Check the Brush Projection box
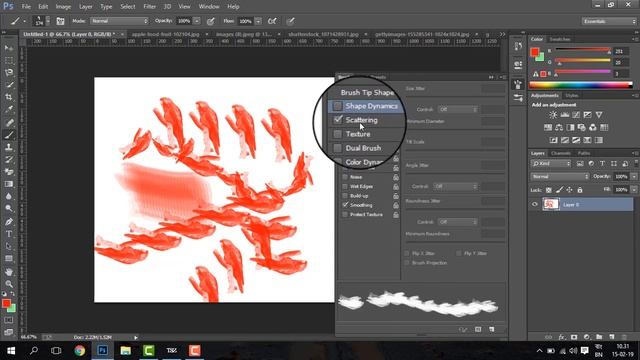 pos(407,263)
